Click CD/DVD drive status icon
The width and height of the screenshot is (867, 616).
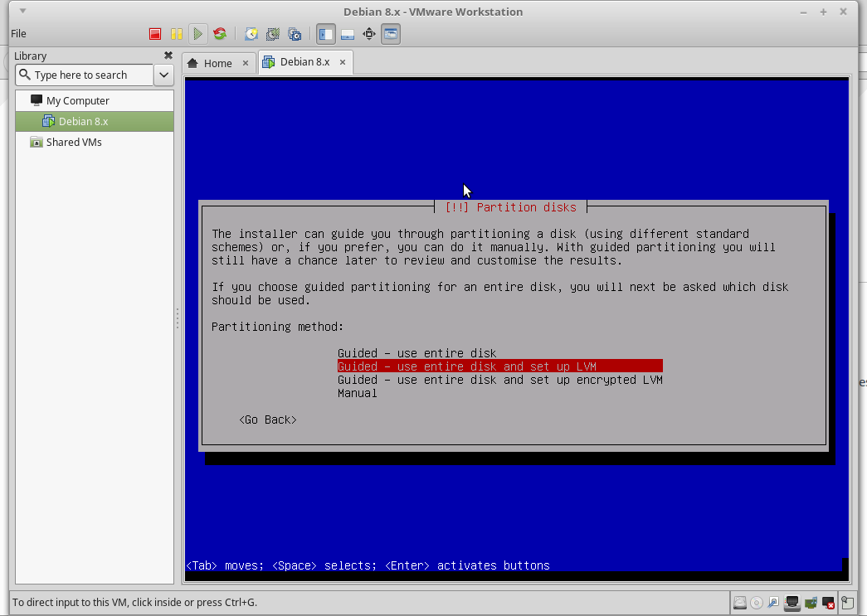757,603
